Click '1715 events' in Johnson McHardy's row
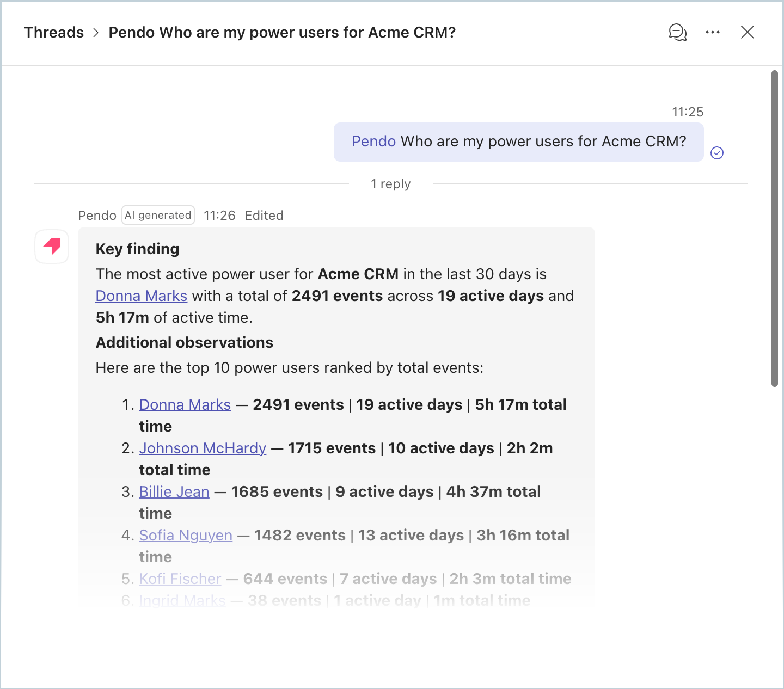784x689 pixels. [332, 448]
